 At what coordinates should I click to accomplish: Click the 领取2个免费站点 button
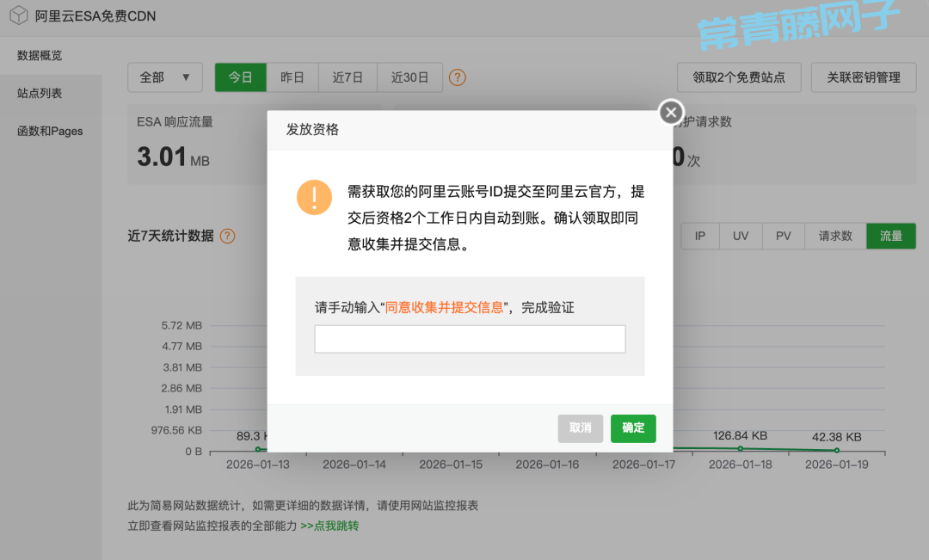pos(739,77)
